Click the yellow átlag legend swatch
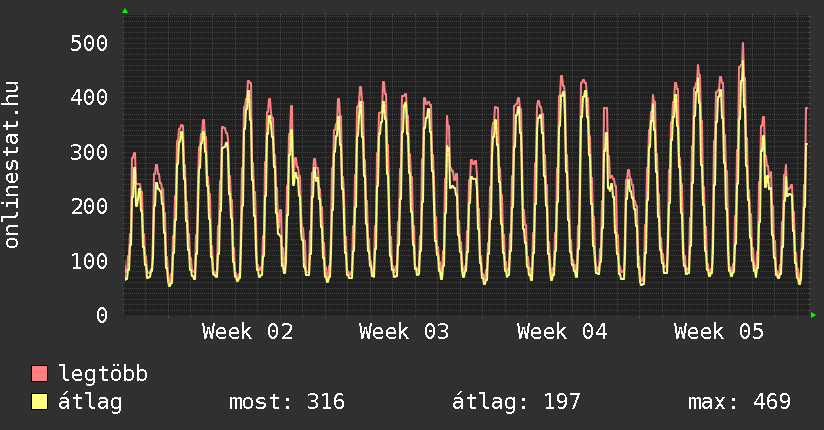Viewport: 824px width, 430px height. [40, 402]
